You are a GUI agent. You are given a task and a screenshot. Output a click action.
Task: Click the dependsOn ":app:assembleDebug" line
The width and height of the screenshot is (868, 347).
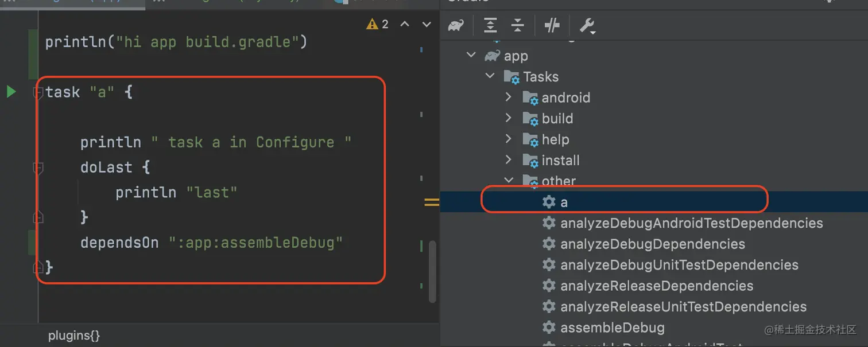(x=211, y=243)
